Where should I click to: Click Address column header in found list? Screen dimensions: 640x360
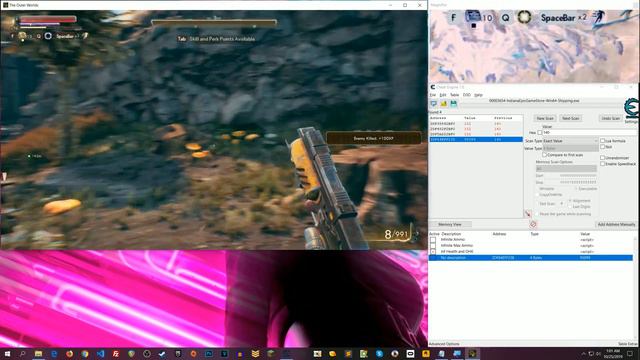pyautogui.click(x=438, y=118)
